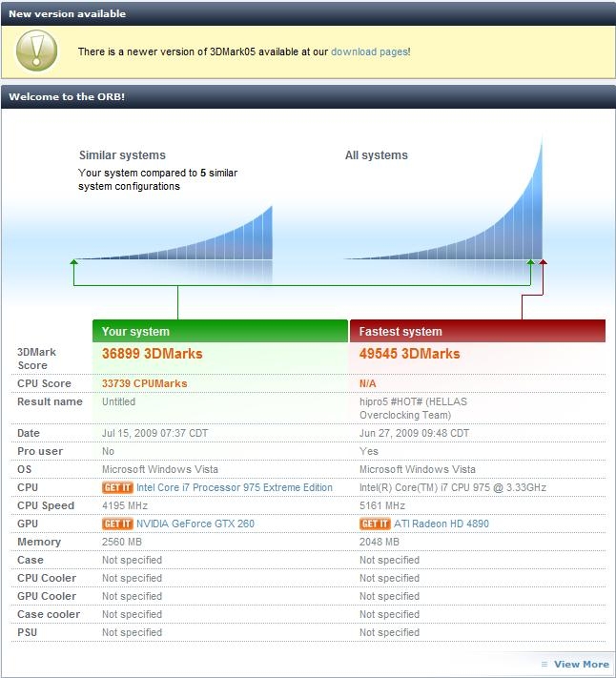This screenshot has width=616, height=678.
Task: Click the 33739 CPUMarks value
Action: tap(144, 383)
